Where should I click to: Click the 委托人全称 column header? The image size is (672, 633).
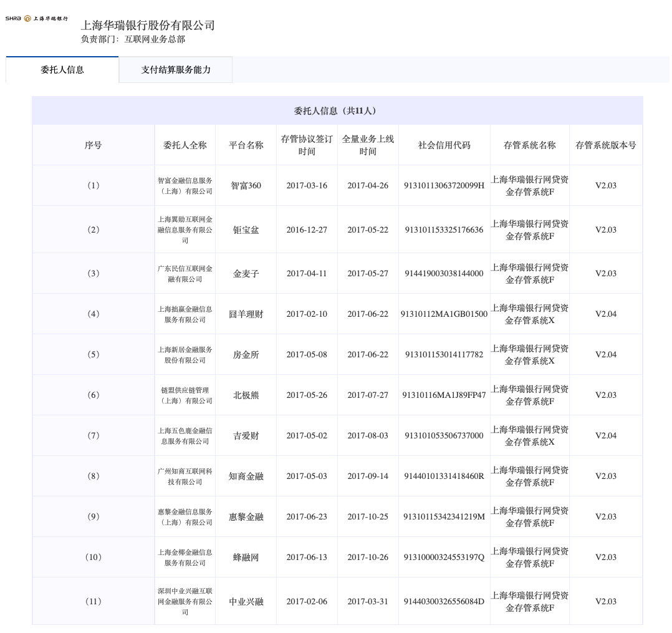pyautogui.click(x=185, y=145)
